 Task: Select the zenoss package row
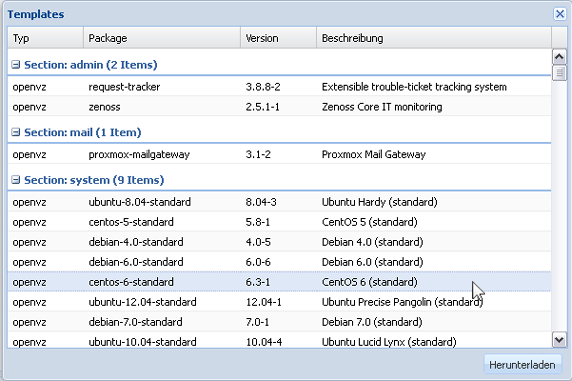[279, 107]
